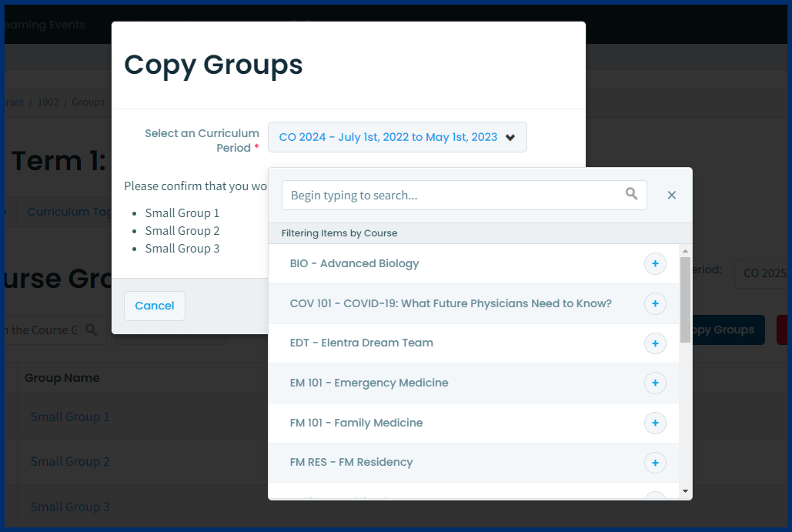Click Small Group 3 in confirmation list
792x532 pixels.
click(182, 249)
